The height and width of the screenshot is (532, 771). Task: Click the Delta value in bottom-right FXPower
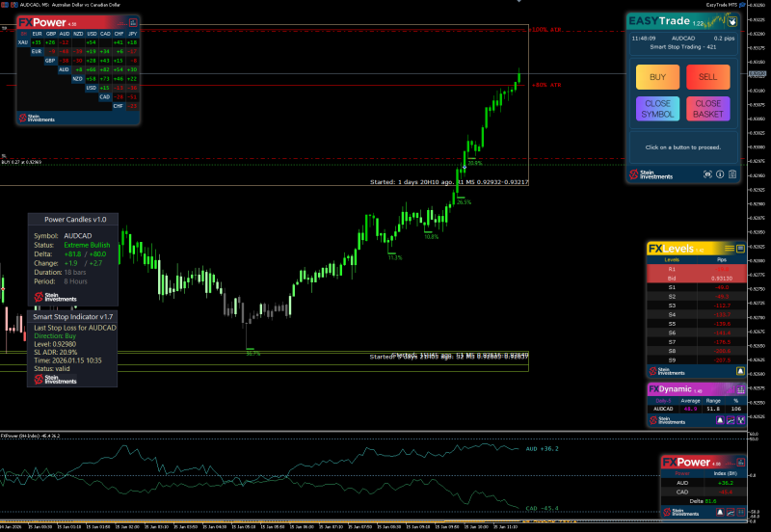(x=710, y=501)
